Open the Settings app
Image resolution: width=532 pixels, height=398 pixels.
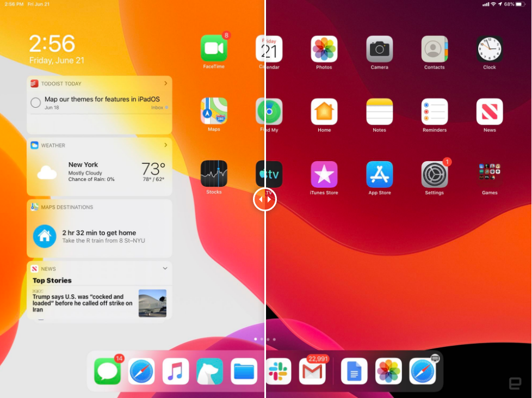click(x=434, y=174)
